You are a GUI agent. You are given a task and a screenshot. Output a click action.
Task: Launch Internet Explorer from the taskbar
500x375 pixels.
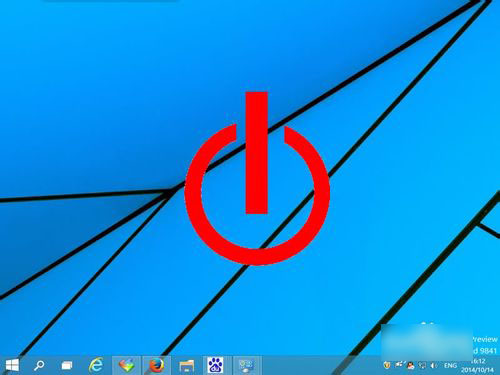(96, 365)
